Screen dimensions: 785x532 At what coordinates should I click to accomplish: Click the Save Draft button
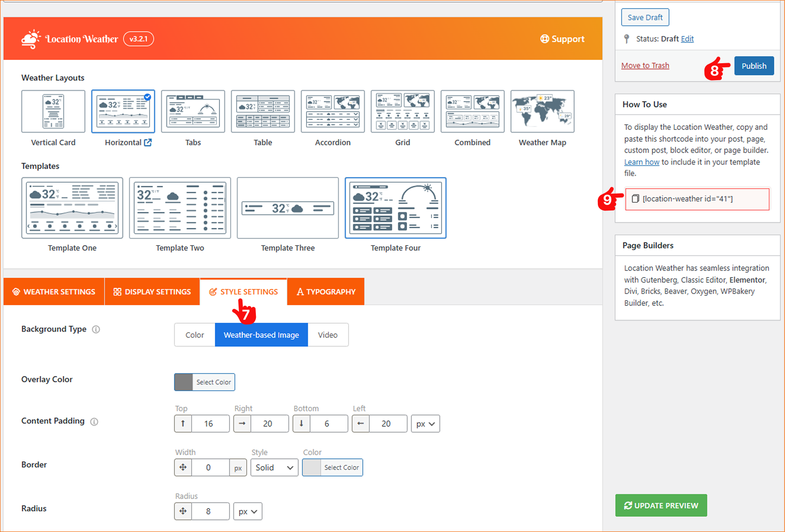645,17
